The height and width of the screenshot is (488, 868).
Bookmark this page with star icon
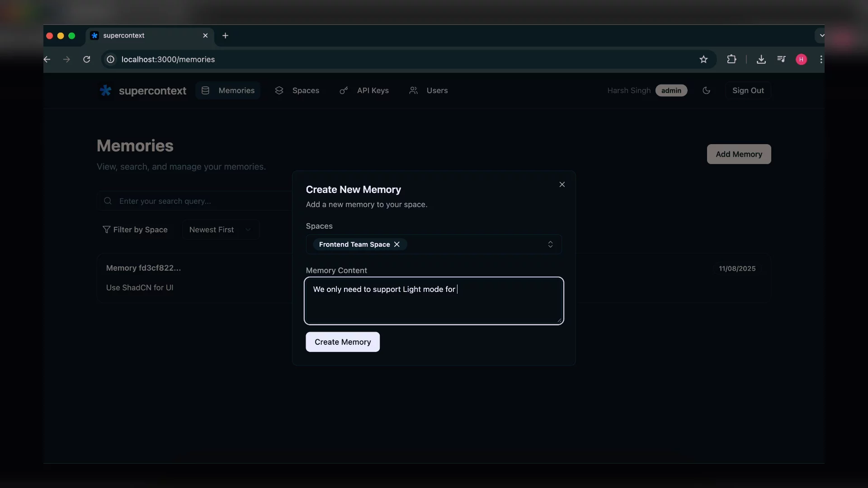coord(703,60)
